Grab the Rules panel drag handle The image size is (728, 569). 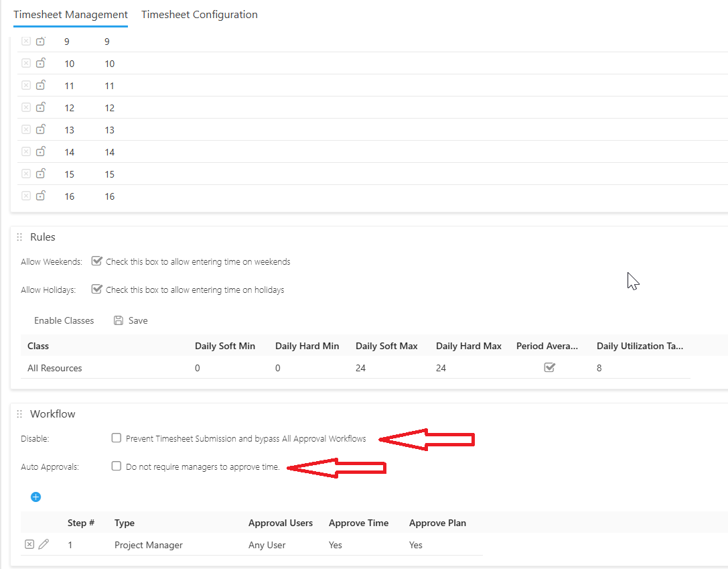coord(19,237)
